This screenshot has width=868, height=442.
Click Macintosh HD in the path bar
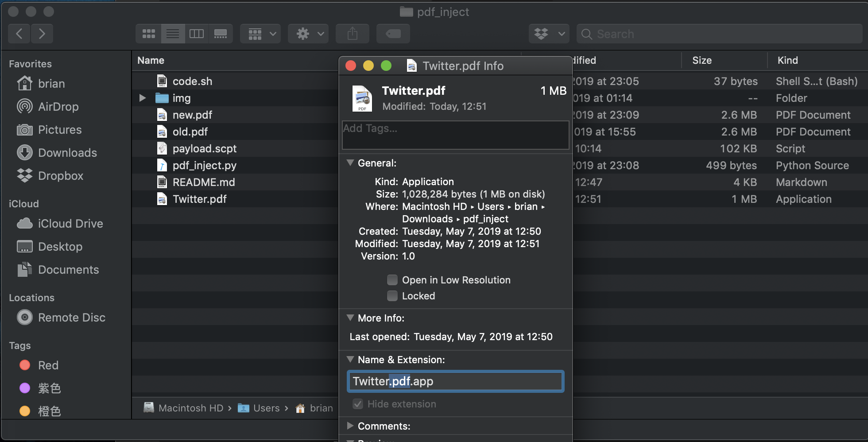point(184,408)
